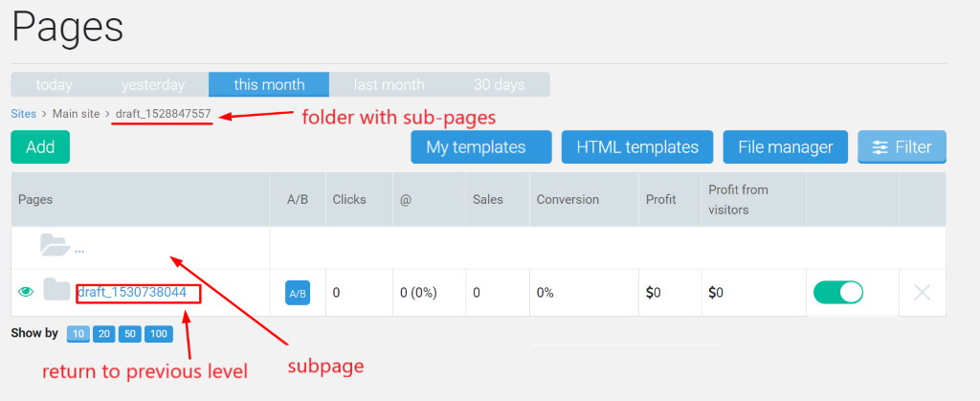Select the 'today' period tab
This screenshot has height=401, width=980.
[x=54, y=84]
